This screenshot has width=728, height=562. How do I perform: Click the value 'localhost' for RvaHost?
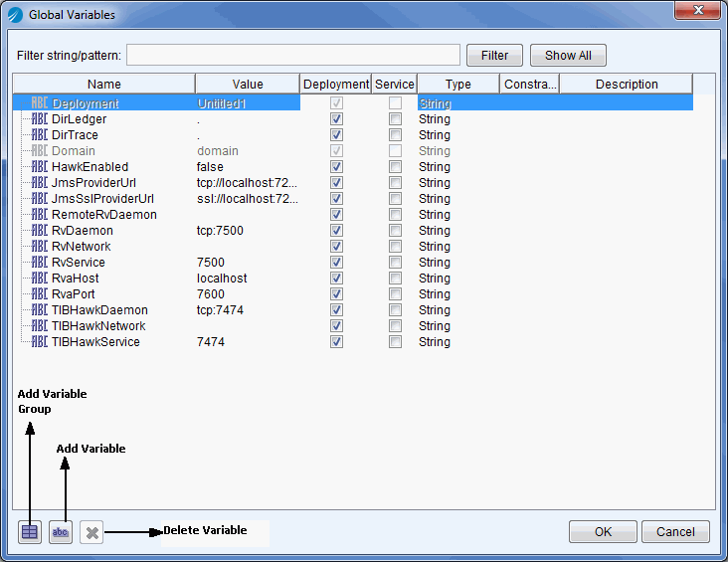click(x=222, y=279)
